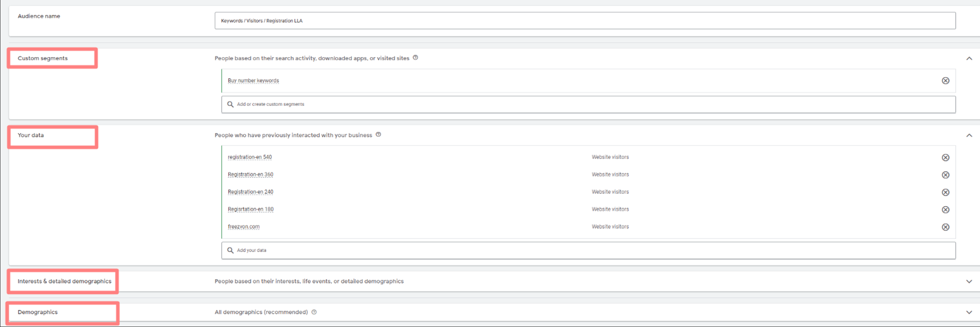Select the Demographics heading
This screenshot has width=980, height=327.
tap(38, 312)
